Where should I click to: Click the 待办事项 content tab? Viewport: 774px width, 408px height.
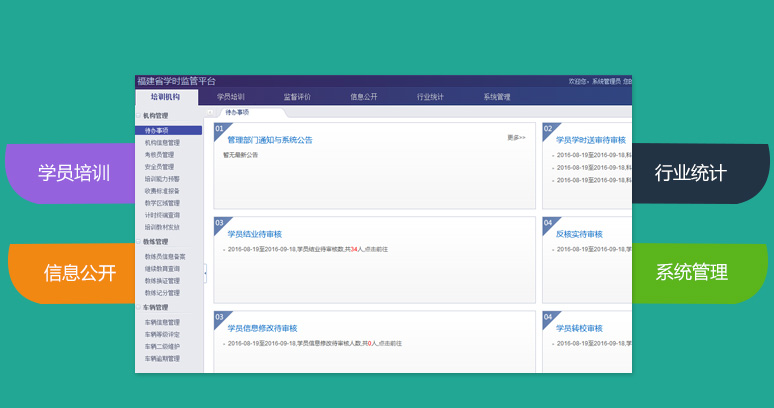point(238,113)
